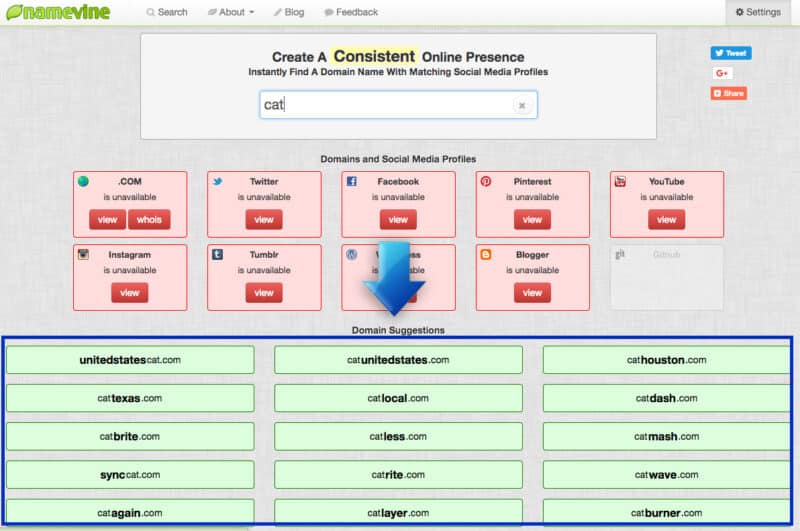Image resolution: width=800 pixels, height=531 pixels.
Task: Open Settings in the top bar
Action: (758, 12)
